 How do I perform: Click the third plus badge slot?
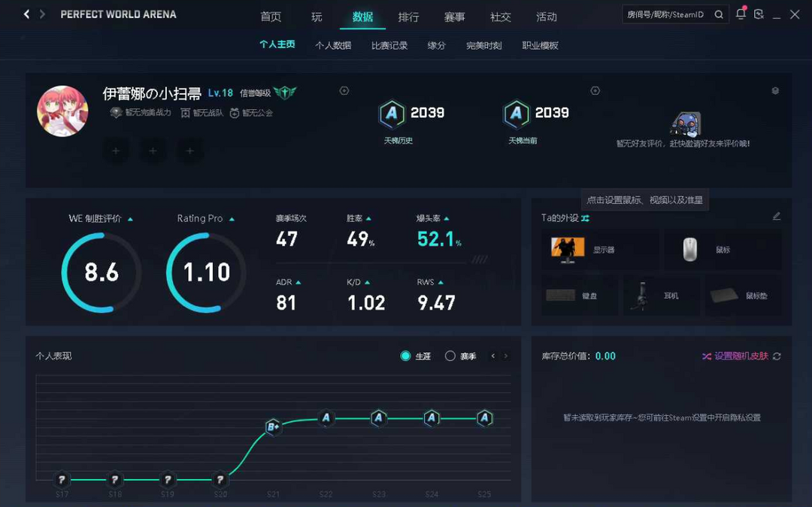(190, 150)
